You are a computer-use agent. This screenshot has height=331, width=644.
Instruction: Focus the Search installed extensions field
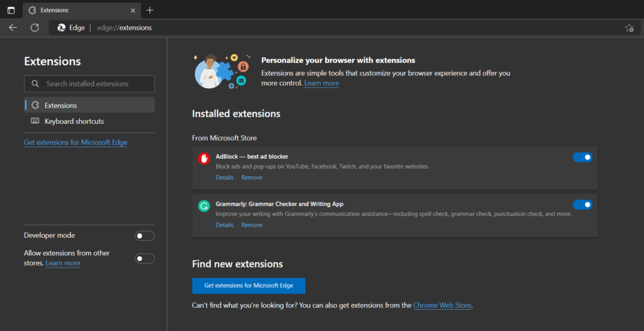[x=89, y=84]
